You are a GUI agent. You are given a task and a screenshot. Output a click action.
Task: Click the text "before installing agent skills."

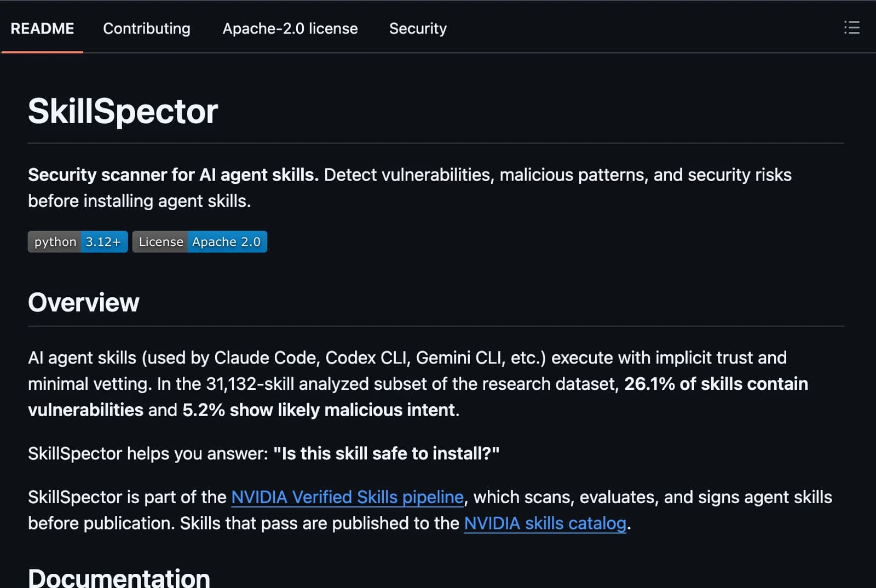(x=140, y=201)
